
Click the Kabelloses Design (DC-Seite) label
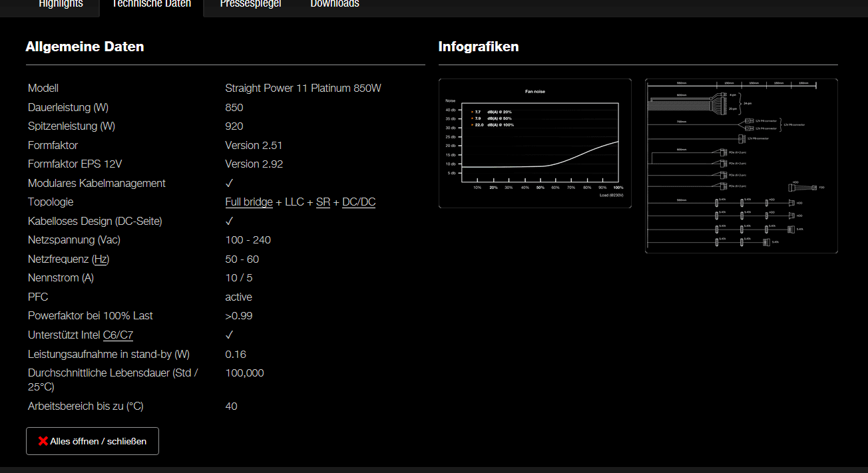[95, 222]
